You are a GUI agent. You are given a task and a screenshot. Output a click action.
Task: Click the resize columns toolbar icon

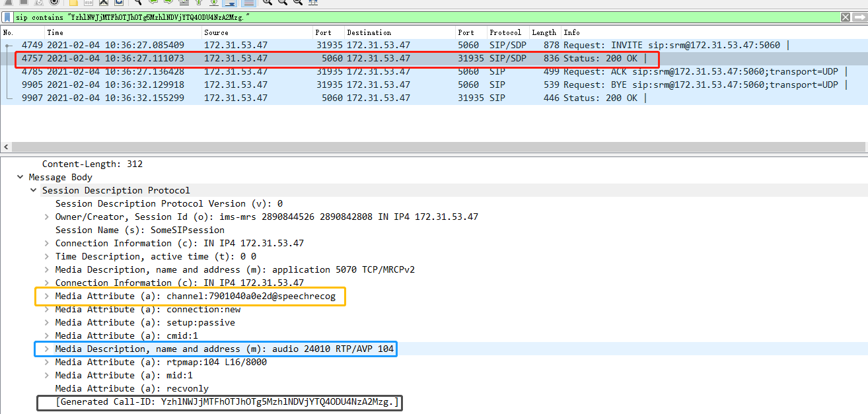[312, 3]
